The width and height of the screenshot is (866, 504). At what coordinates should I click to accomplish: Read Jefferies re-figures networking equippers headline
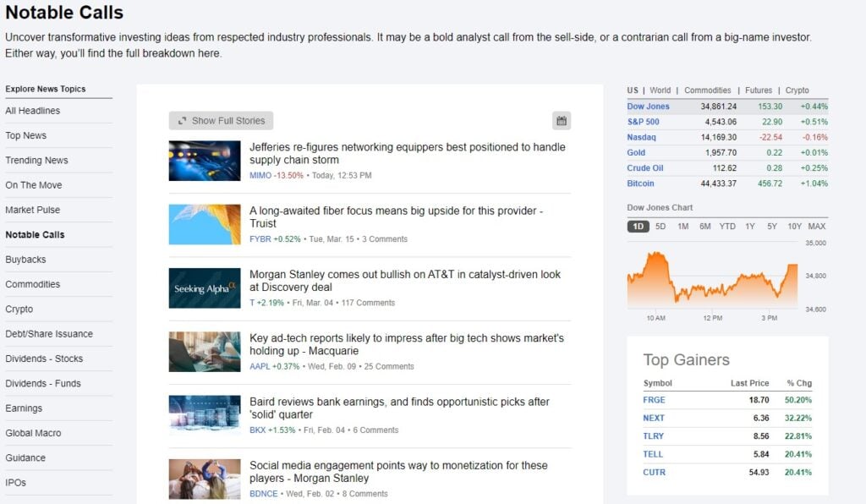tap(408, 153)
